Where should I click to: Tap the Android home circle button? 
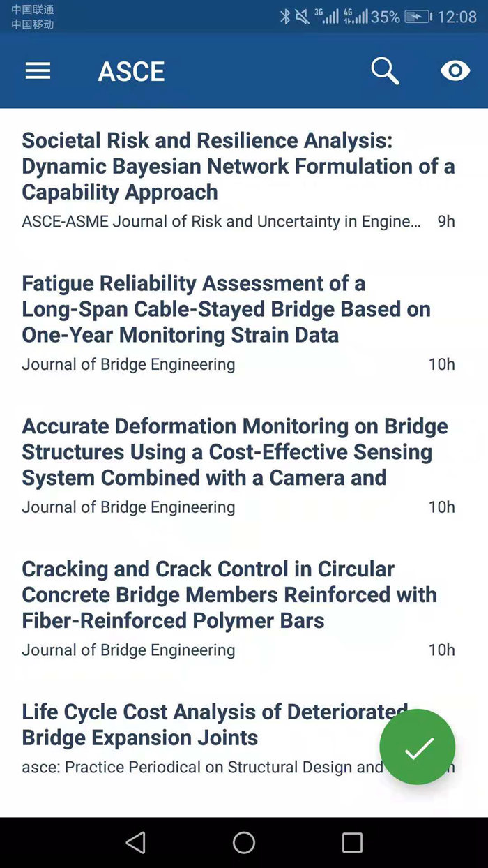pos(244,842)
